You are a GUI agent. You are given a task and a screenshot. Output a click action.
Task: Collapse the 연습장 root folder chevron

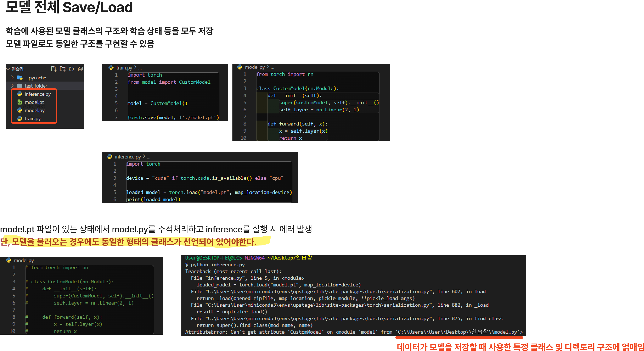(x=8, y=69)
